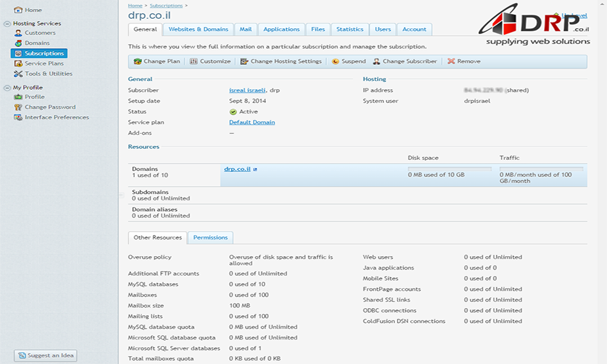Click the Suggest an Idea button
Viewport: 607px width, 364px height.
point(46,355)
